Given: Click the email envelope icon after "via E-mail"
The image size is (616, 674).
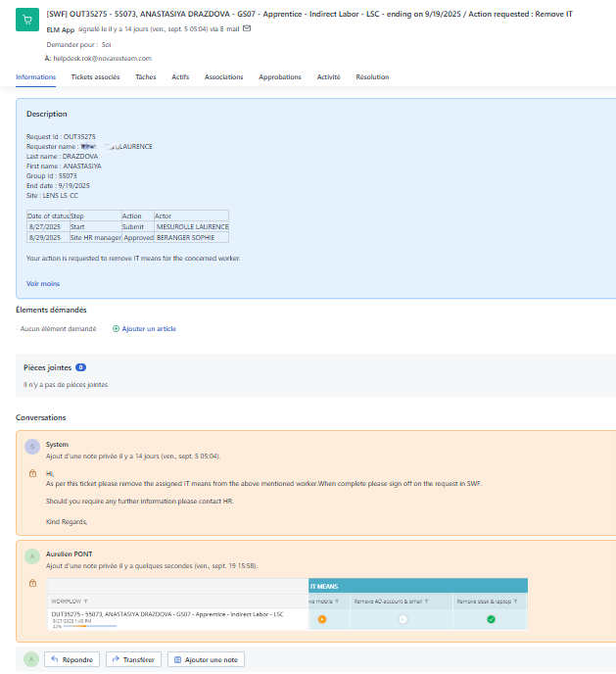Looking at the screenshot, I should (x=247, y=28).
